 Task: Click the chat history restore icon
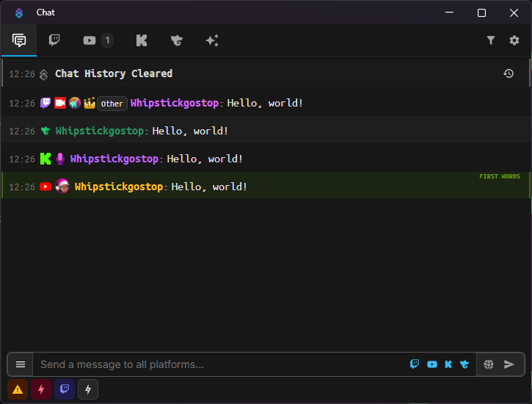(x=509, y=73)
